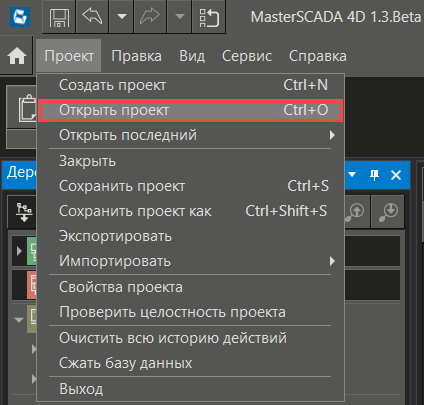
Task: Select Открыть проект menu entry
Action: 191,110
